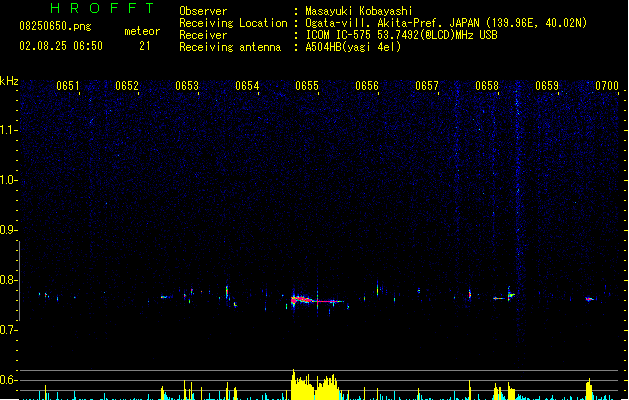This screenshot has height=400, width=629.
Task: Click the 0659 time marker
Action: 547,86
